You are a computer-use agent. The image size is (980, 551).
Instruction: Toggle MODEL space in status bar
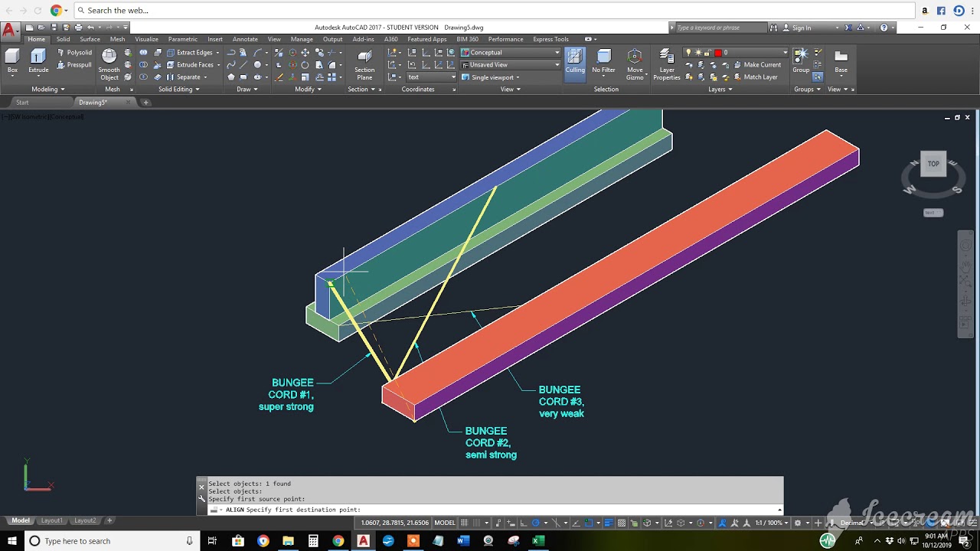[445, 523]
